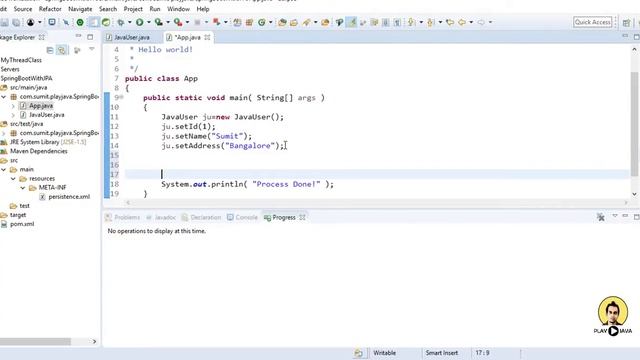Open the Run dropdown arrow
Viewport: 640px width, 360px height.
149,22
